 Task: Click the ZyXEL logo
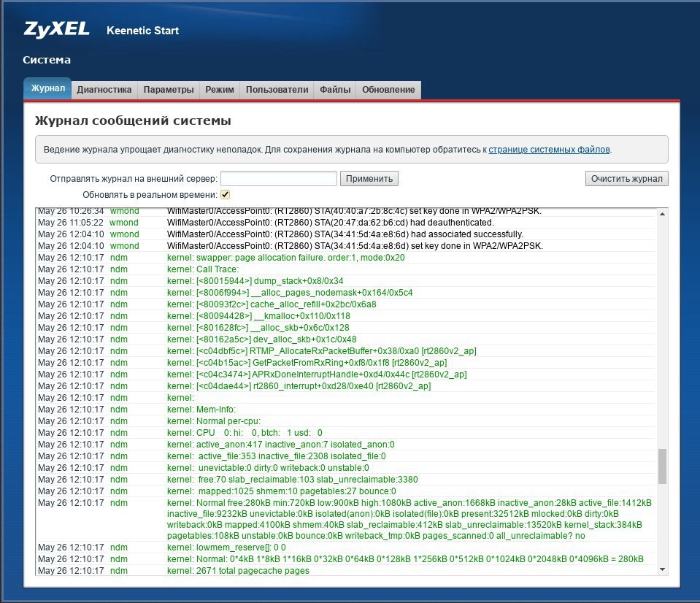coord(56,29)
